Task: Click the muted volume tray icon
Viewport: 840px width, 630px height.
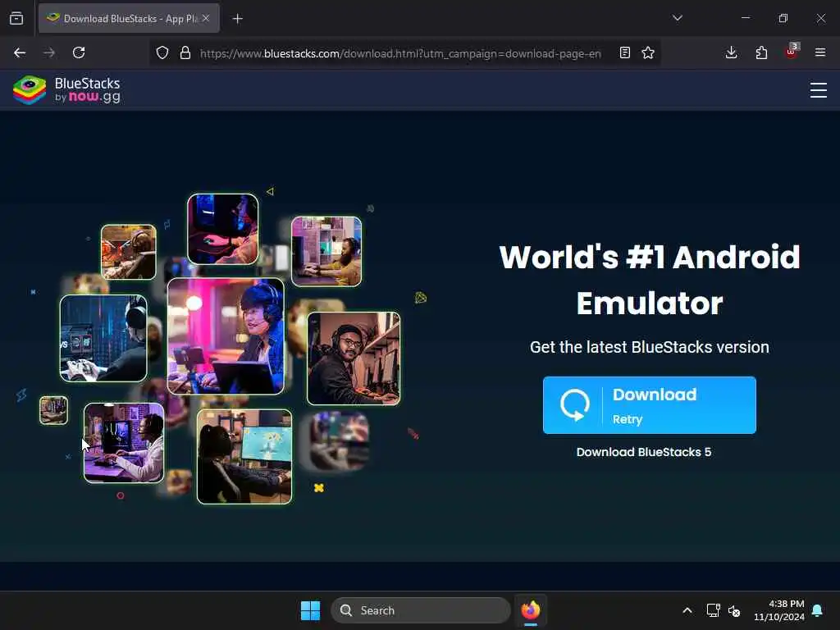Action: [734, 610]
